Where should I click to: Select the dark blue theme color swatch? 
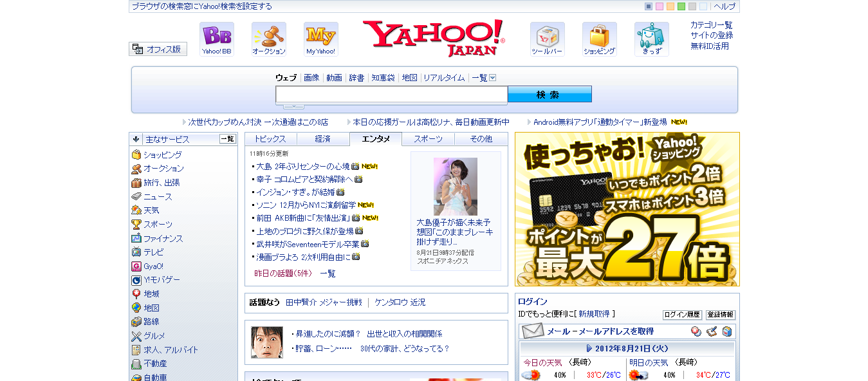point(649,6)
